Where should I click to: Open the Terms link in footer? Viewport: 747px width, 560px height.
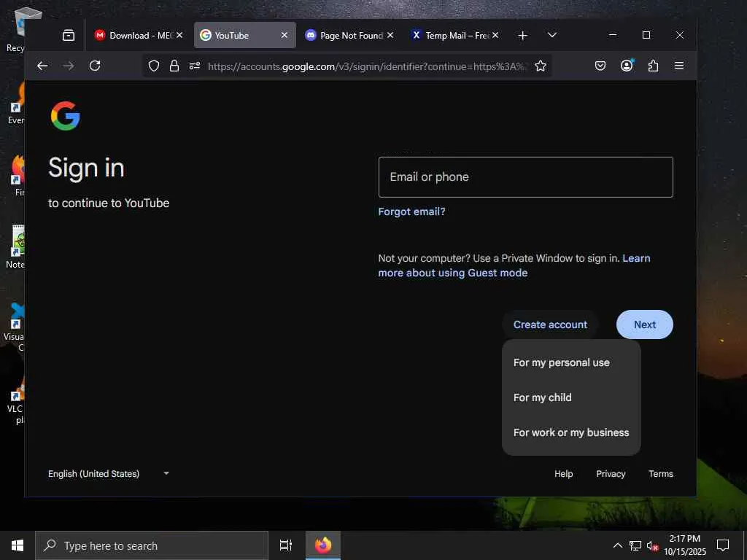coord(661,474)
